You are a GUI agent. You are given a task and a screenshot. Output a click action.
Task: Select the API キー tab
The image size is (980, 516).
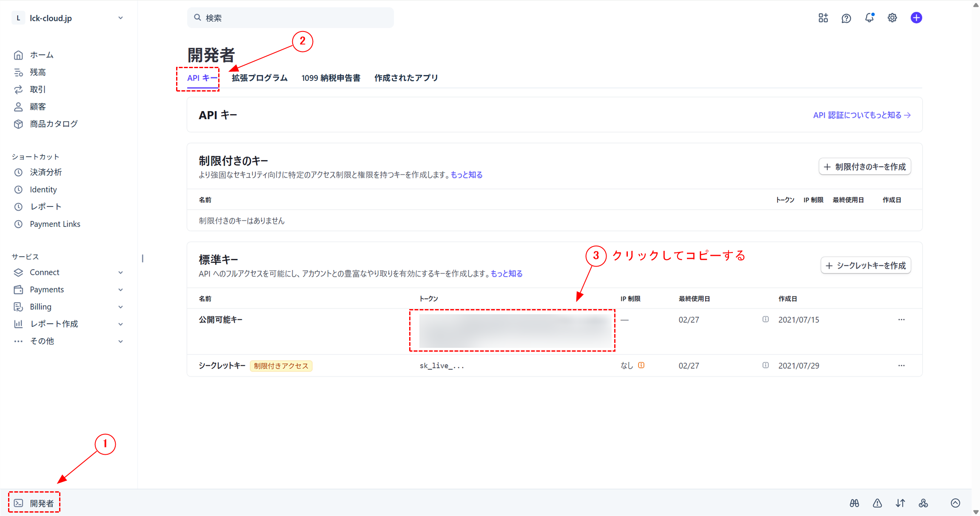(x=202, y=78)
